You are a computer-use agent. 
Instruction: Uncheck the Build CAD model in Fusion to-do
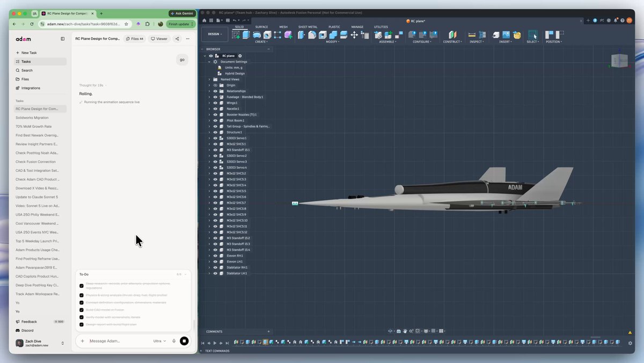(x=82, y=310)
